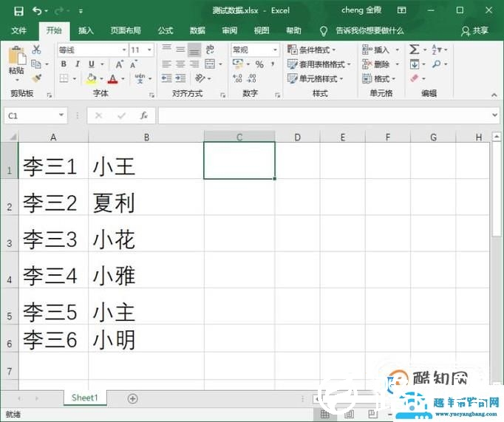Screen dimensions: 504x422
Task: Apply the yellow fill color bucket
Action: coord(92,78)
